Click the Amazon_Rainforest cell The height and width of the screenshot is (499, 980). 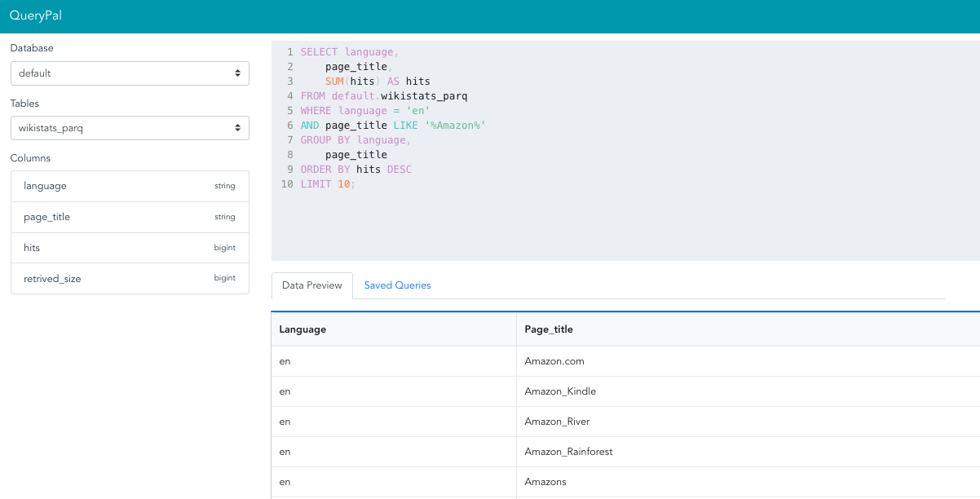click(x=748, y=452)
